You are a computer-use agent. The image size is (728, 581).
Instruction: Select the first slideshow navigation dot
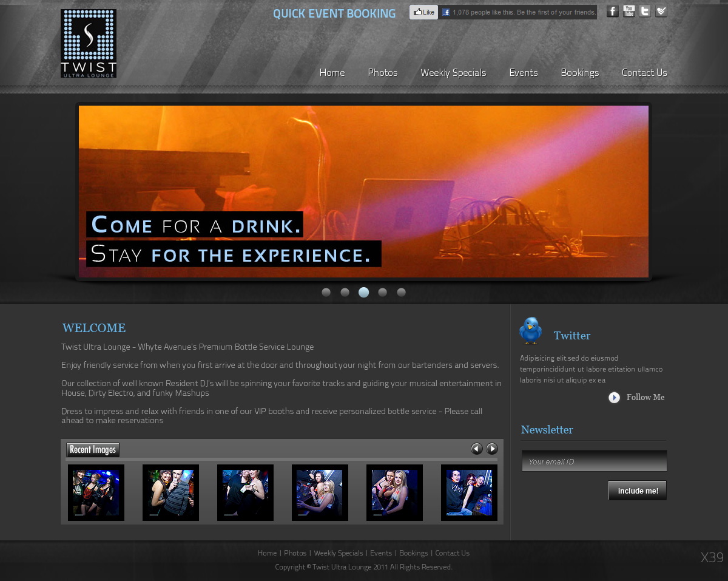click(x=326, y=292)
